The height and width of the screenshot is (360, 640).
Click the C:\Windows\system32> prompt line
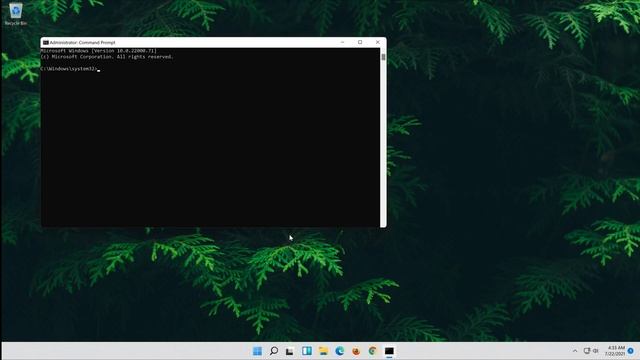pos(70,69)
